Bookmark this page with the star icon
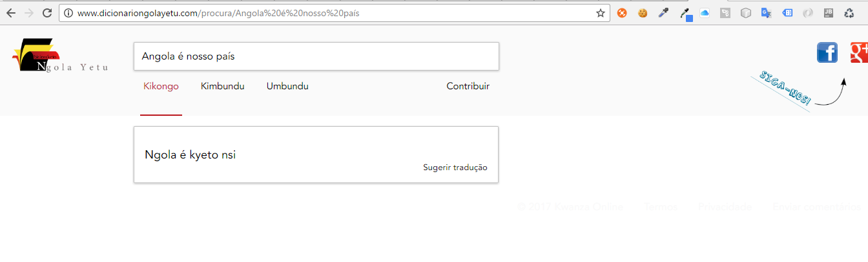Image resolution: width=868 pixels, height=262 pixels. point(600,13)
